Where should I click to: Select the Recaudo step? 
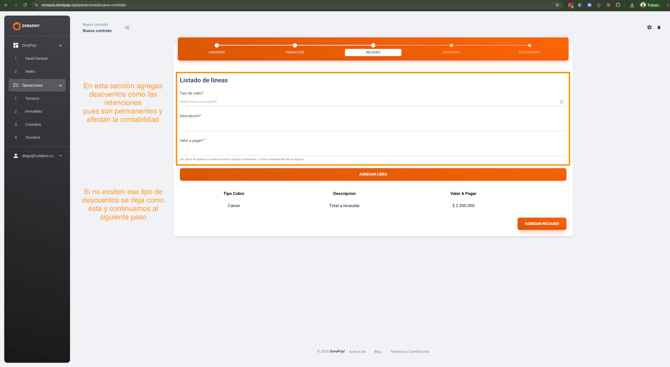373,52
